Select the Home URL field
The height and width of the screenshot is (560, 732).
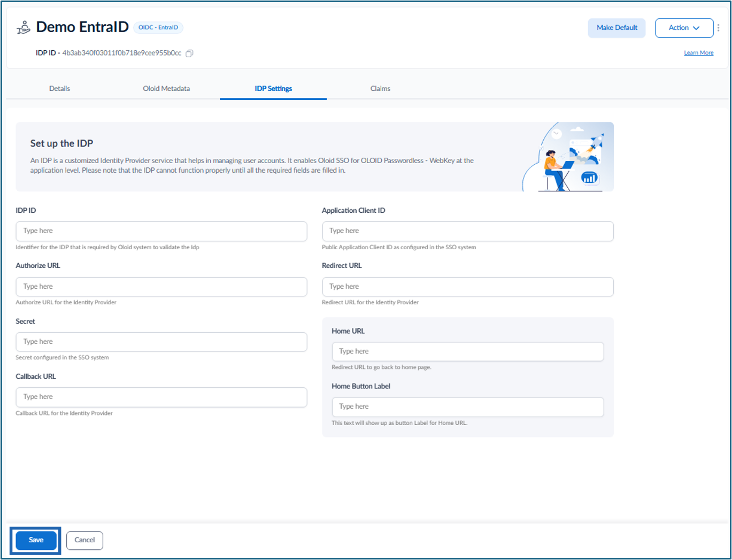(x=468, y=351)
